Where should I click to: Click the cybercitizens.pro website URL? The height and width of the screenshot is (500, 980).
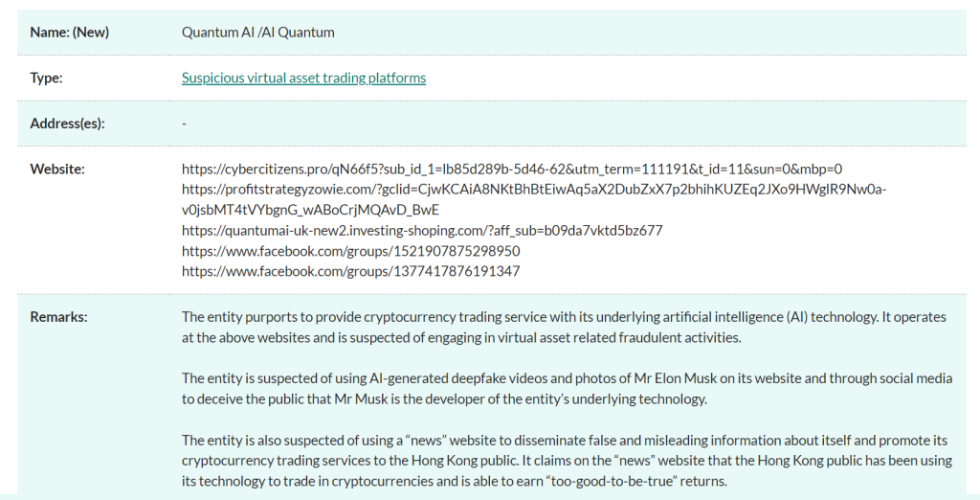coord(511,169)
